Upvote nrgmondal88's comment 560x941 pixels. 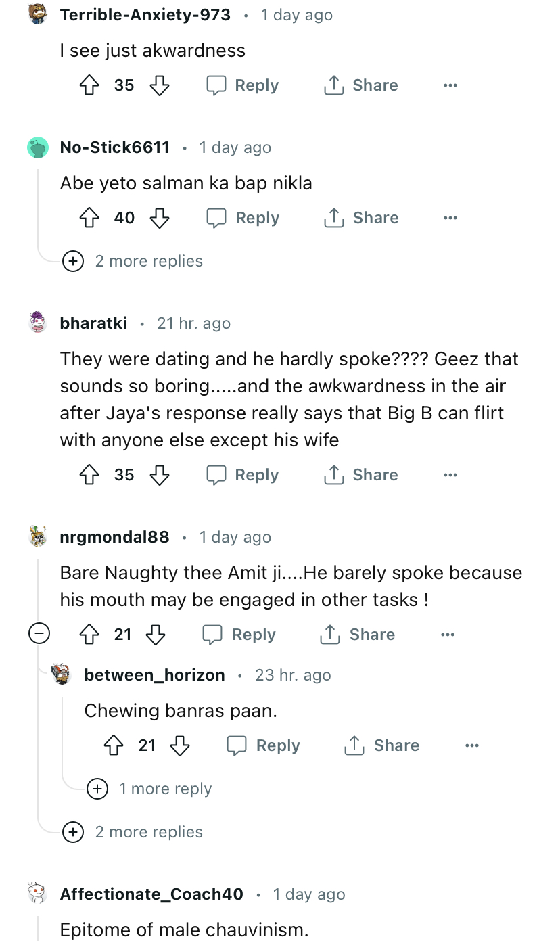[x=89, y=635]
